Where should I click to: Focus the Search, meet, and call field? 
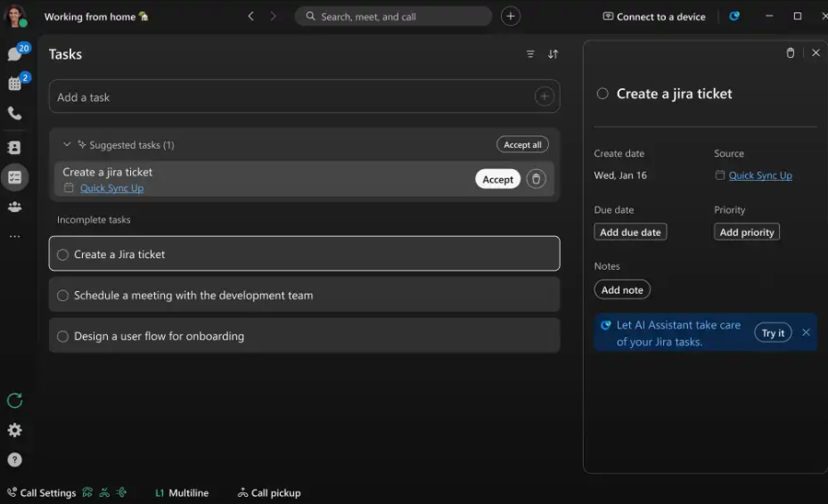click(393, 16)
